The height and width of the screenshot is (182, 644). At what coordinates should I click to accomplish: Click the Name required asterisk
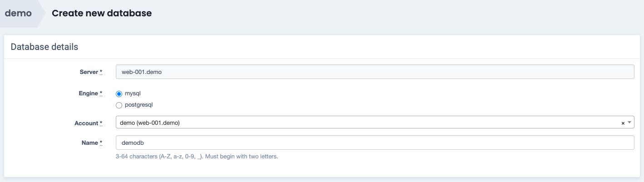pyautogui.click(x=101, y=143)
